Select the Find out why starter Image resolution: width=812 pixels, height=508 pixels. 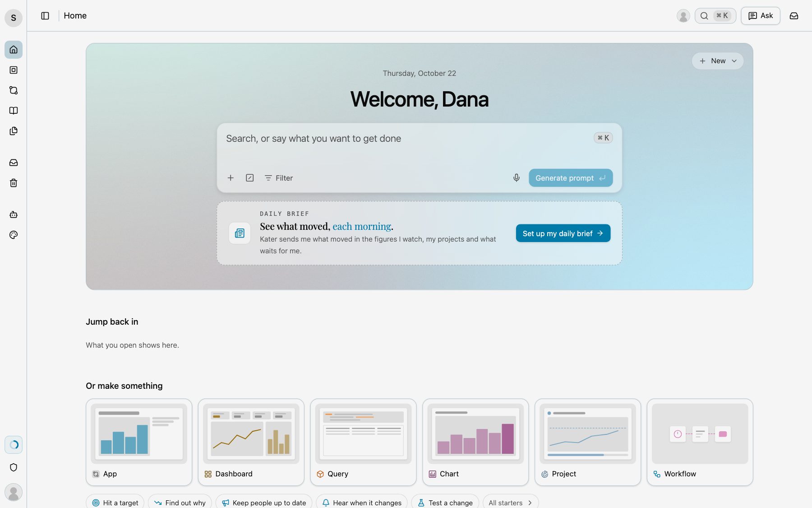180,503
